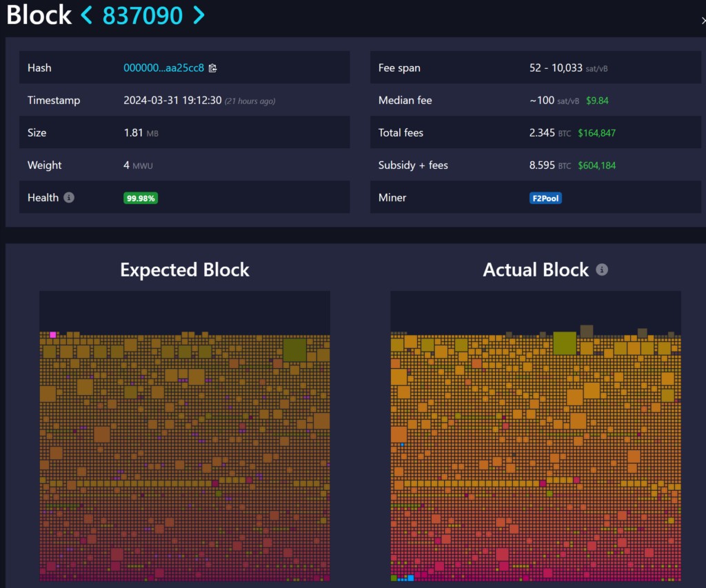Click the Subsidy + fees value 8.595 BTC
This screenshot has height=588, width=706.
point(549,165)
